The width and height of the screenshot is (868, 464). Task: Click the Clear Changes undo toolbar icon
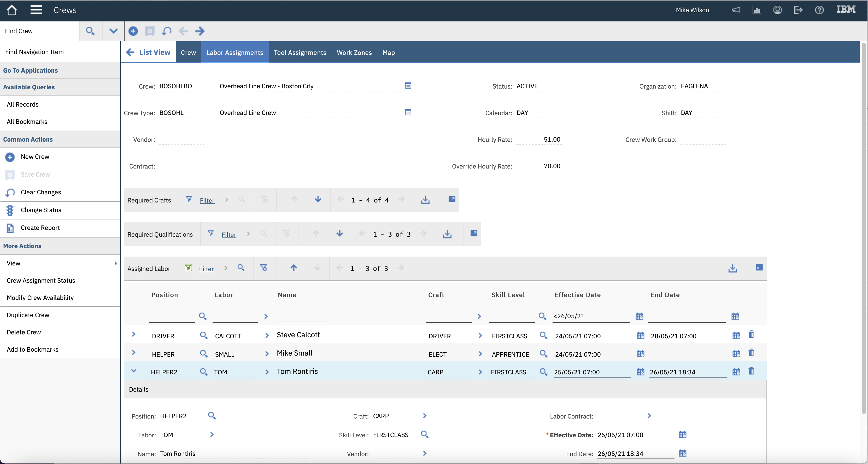[166, 31]
